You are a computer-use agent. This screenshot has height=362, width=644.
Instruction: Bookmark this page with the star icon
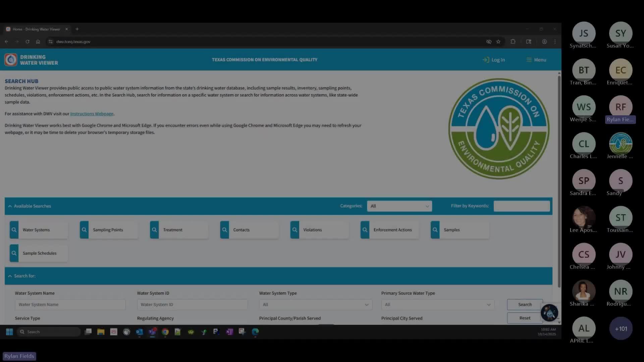click(x=498, y=42)
